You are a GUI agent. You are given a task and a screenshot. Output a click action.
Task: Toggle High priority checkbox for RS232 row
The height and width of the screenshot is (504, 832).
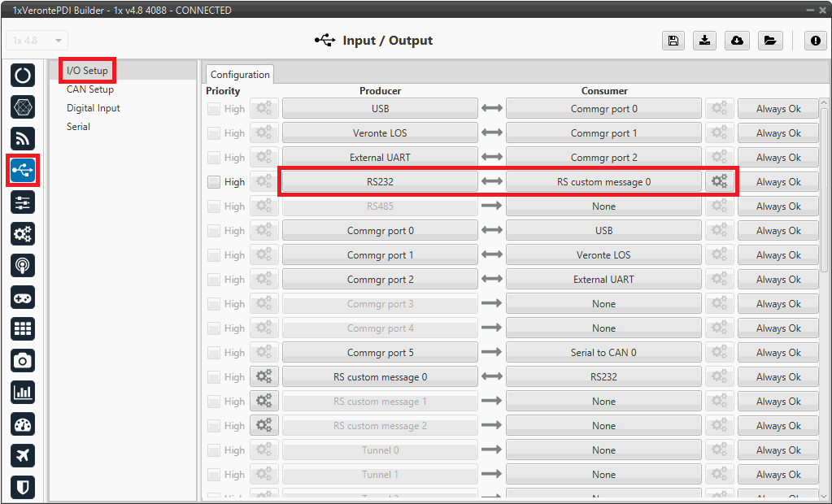[x=214, y=182]
